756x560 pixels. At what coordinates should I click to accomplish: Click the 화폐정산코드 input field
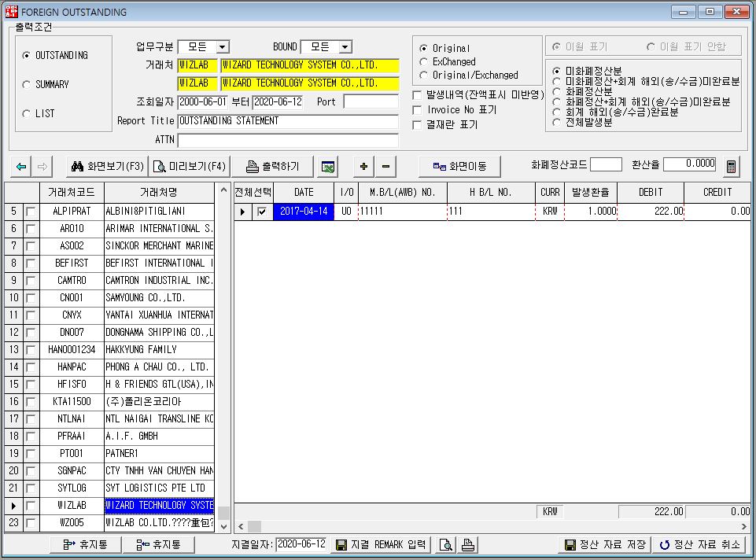(606, 164)
